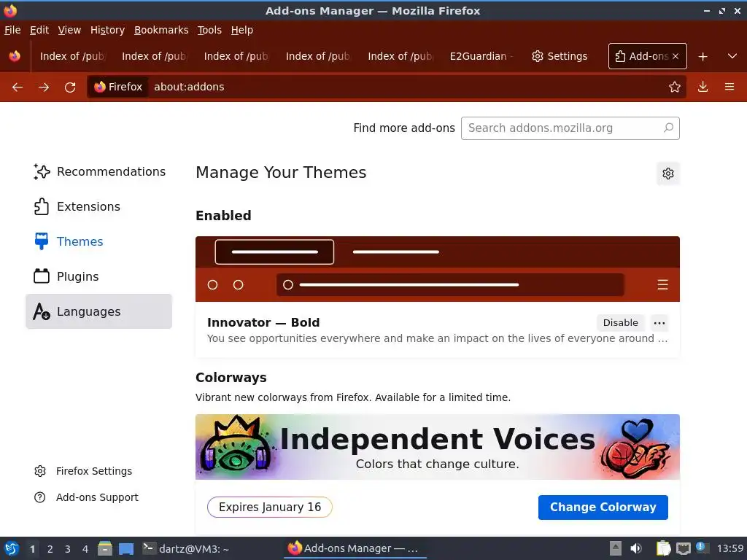This screenshot has width=747, height=560.
Task: Click the Expires January 16 label
Action: coord(270,507)
